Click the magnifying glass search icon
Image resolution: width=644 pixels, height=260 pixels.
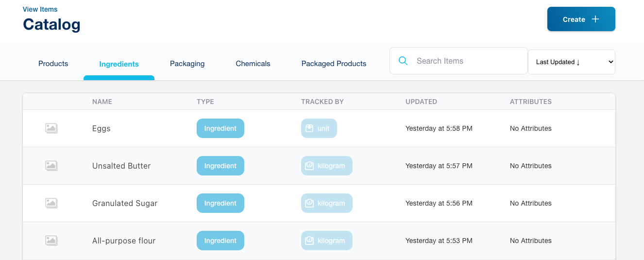pyautogui.click(x=403, y=61)
